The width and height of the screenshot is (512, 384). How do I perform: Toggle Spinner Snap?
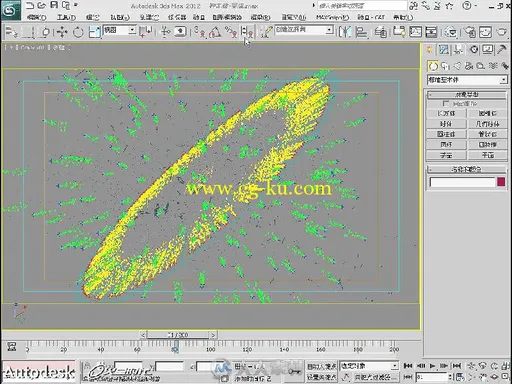tap(247, 32)
